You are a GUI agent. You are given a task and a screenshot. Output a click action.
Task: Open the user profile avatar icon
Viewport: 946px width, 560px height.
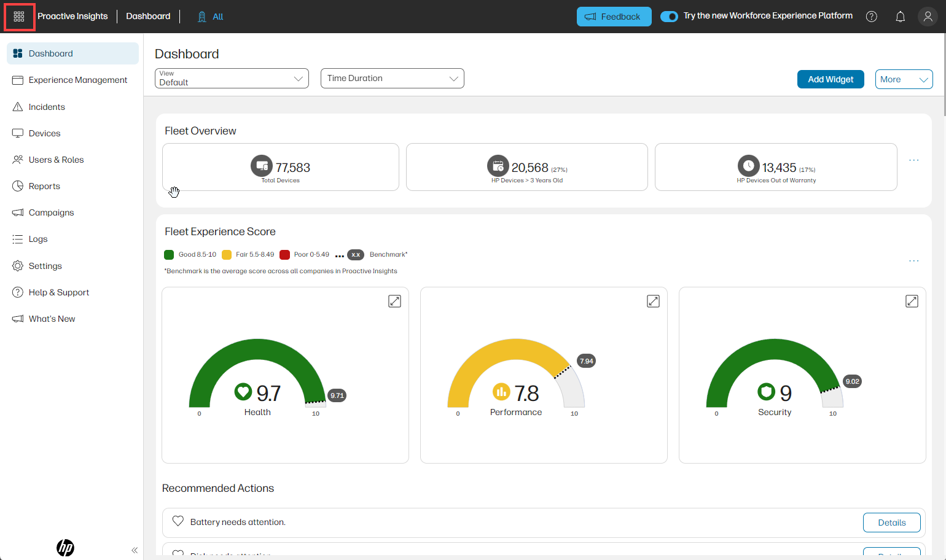(x=928, y=17)
